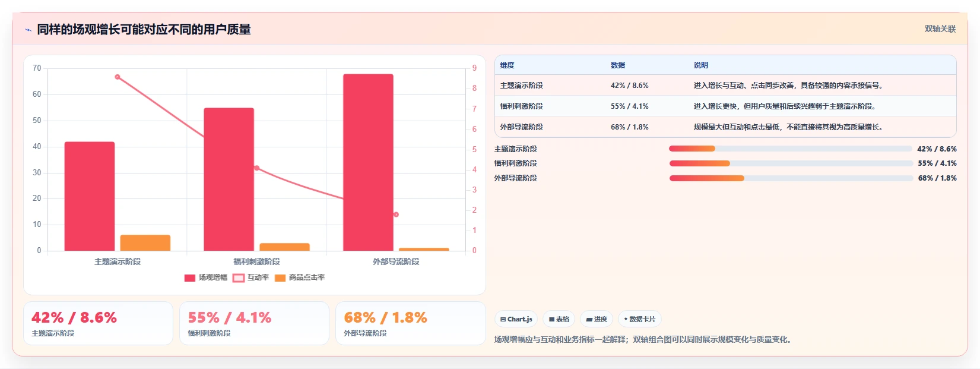Viewport: 980px width, 369px height.
Task: Click the 福利刺激阶段 progress bar
Action: coord(791,163)
